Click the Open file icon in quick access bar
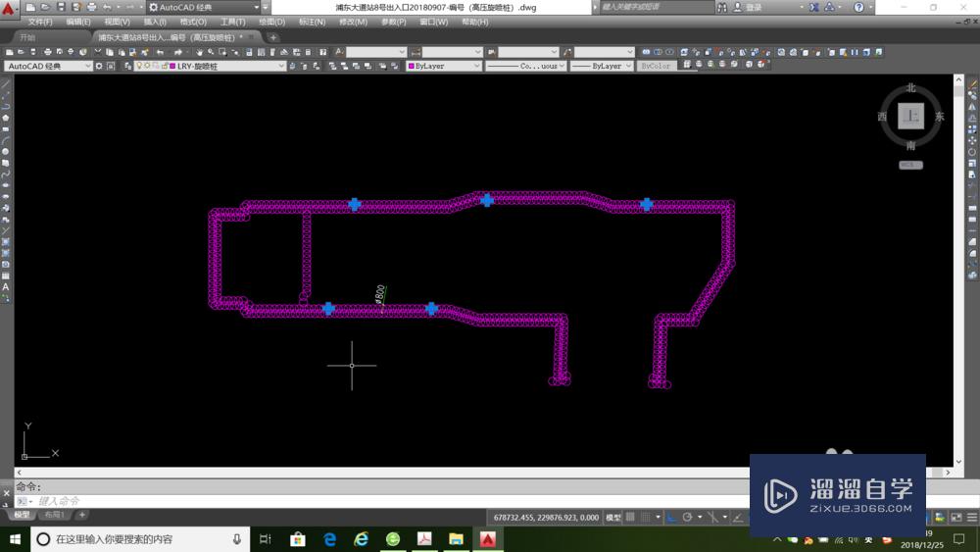Image resolution: width=980 pixels, height=552 pixels. point(45,7)
